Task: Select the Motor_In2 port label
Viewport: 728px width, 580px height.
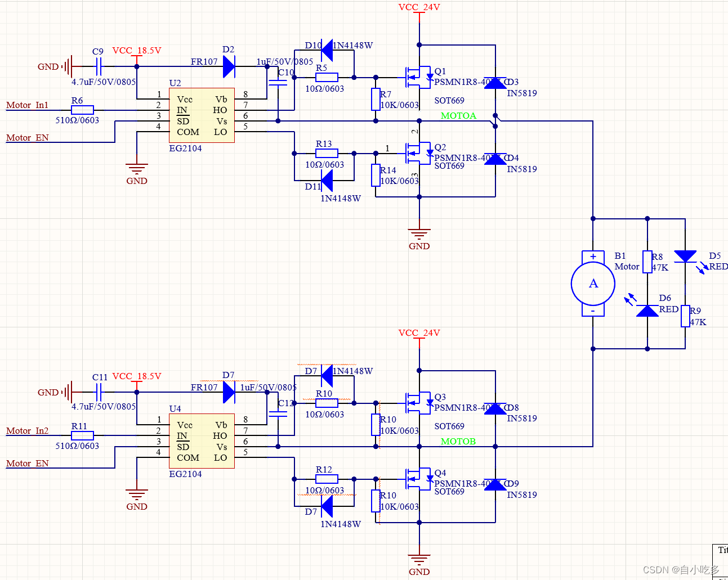Action: pos(27,431)
